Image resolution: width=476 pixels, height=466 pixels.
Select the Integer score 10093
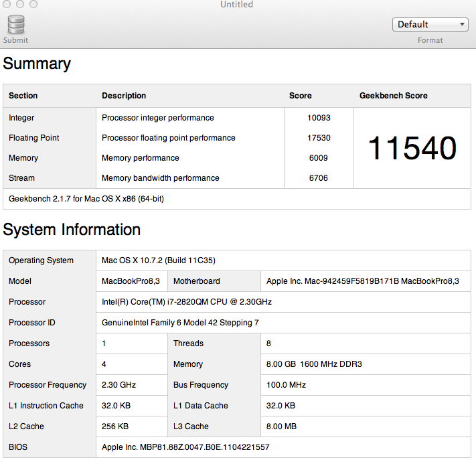319,118
